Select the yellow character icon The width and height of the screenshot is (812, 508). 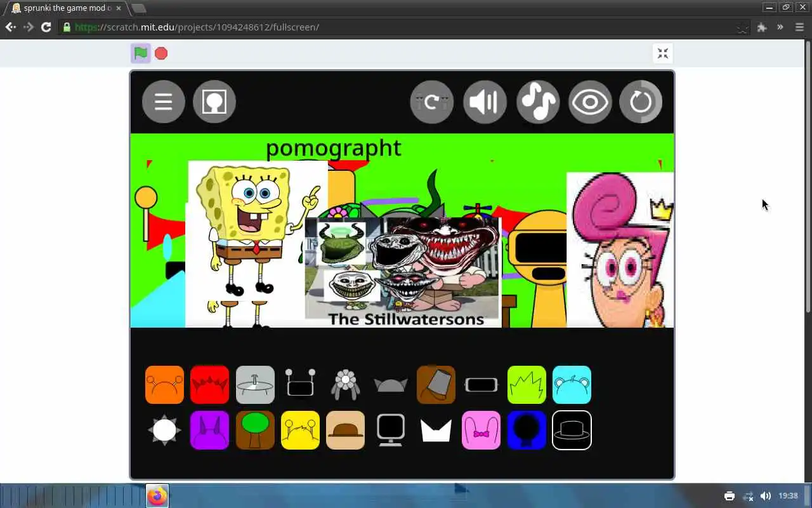(300, 430)
